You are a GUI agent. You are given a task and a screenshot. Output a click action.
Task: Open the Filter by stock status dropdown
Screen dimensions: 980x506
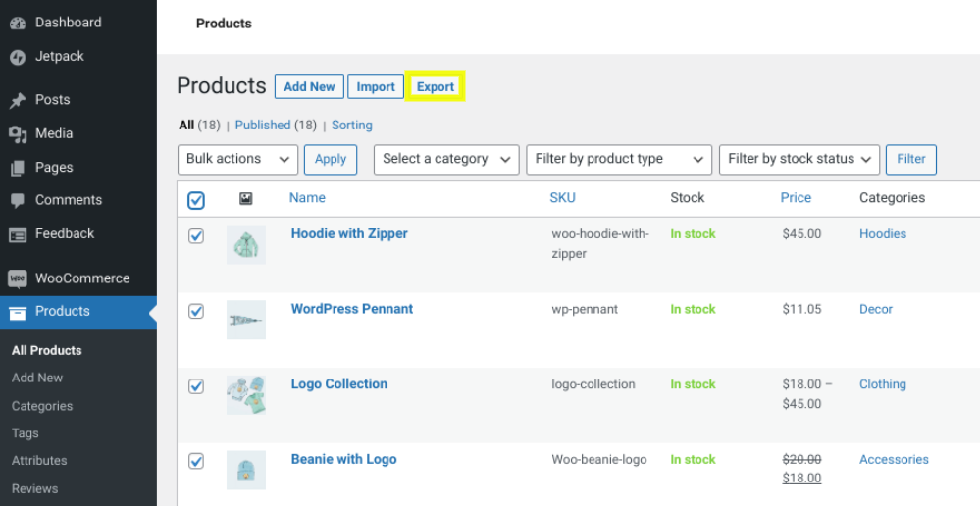pyautogui.click(x=799, y=159)
